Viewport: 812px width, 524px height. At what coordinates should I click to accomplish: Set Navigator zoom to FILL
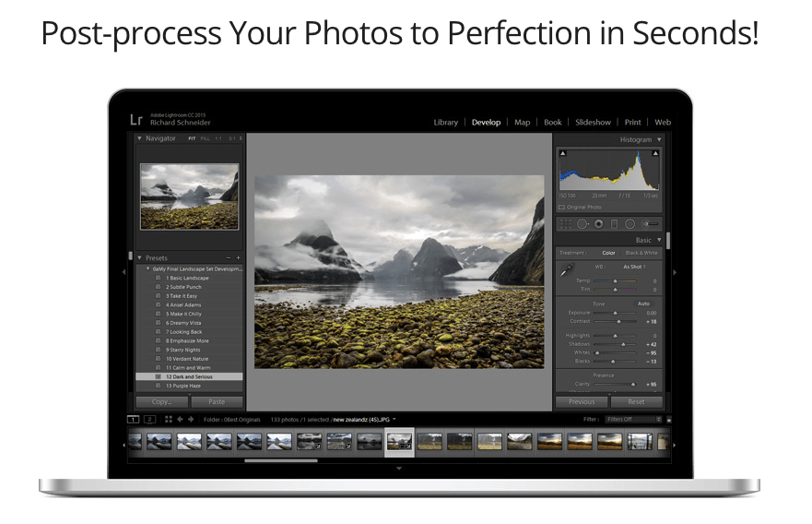205,138
